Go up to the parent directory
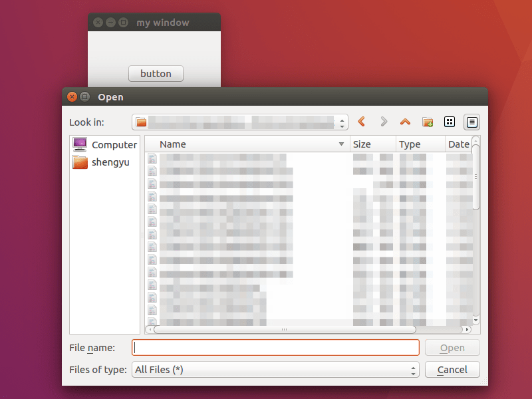Image resolution: width=532 pixels, height=399 pixels. pos(405,122)
